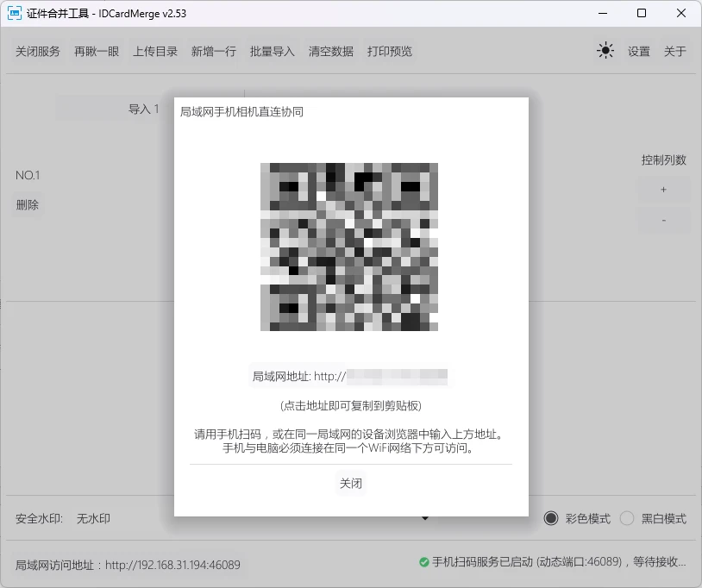Click the dialog title 局域网手机相机直连协同
The width and height of the screenshot is (702, 588).
(241, 112)
